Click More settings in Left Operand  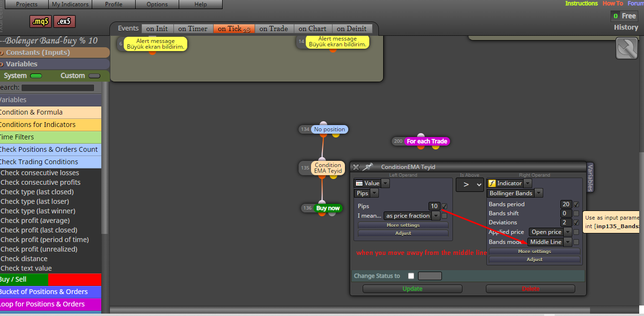(x=403, y=225)
